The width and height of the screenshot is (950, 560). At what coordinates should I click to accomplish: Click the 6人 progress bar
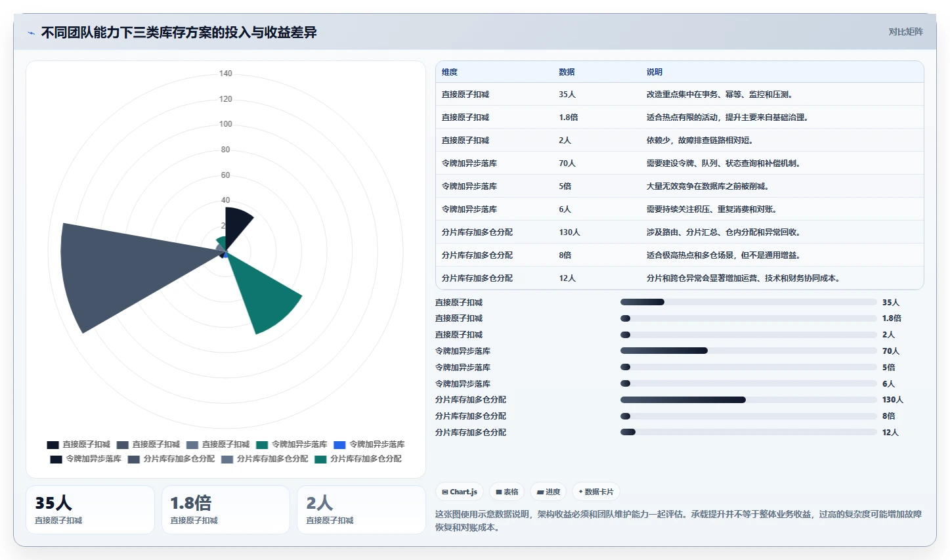[748, 383]
